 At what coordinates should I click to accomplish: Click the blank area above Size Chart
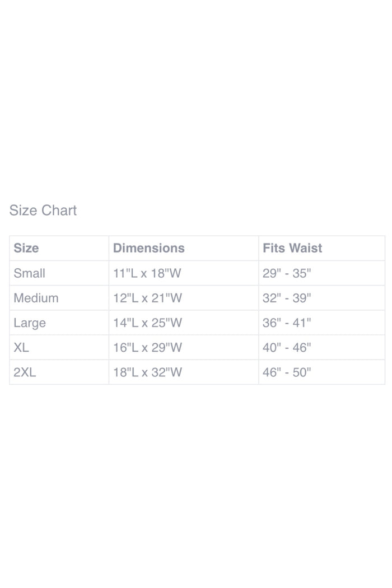coord(196,97)
